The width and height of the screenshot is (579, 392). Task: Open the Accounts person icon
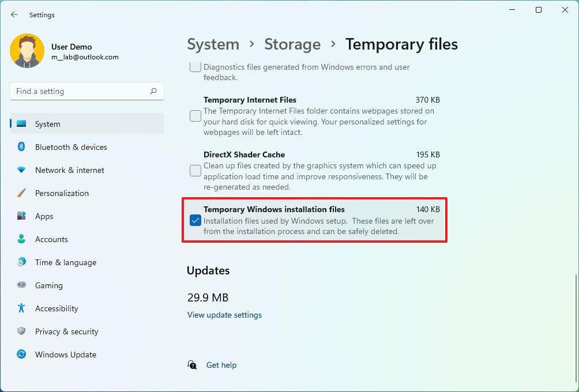tap(21, 239)
